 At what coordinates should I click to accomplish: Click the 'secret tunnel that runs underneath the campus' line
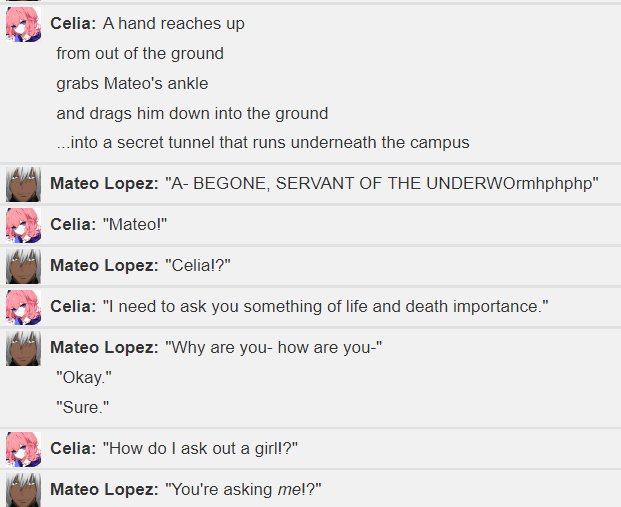[263, 143]
